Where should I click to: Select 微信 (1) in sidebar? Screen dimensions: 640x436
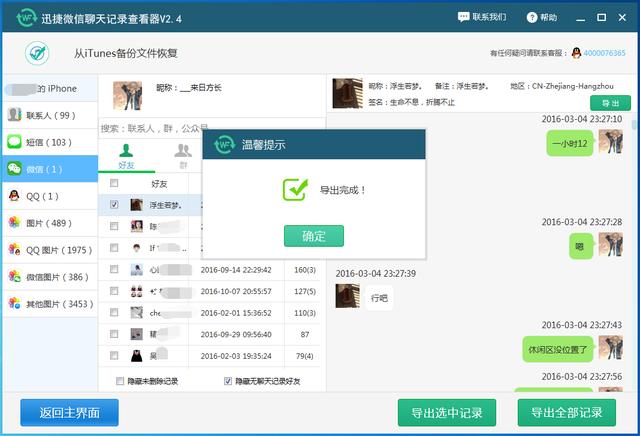coord(50,169)
